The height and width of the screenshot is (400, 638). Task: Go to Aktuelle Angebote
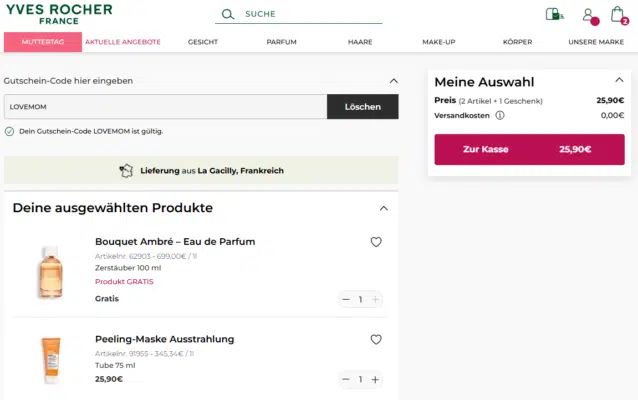[123, 42]
